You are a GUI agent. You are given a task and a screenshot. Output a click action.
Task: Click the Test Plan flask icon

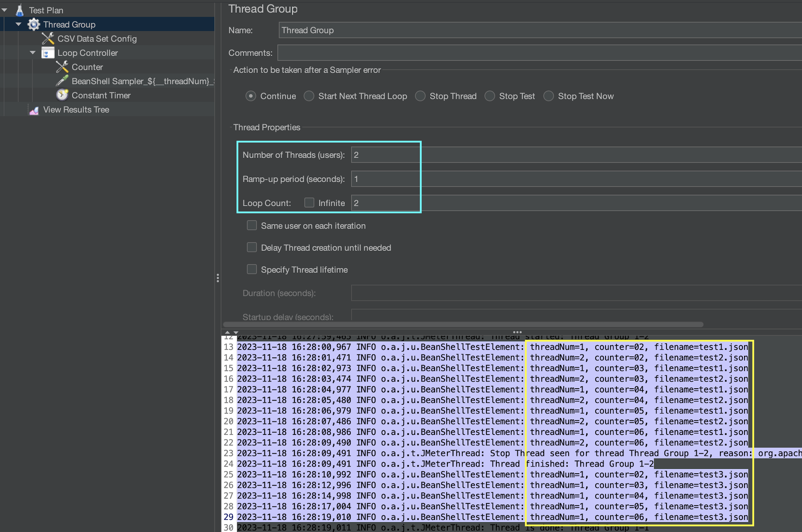[x=20, y=10]
